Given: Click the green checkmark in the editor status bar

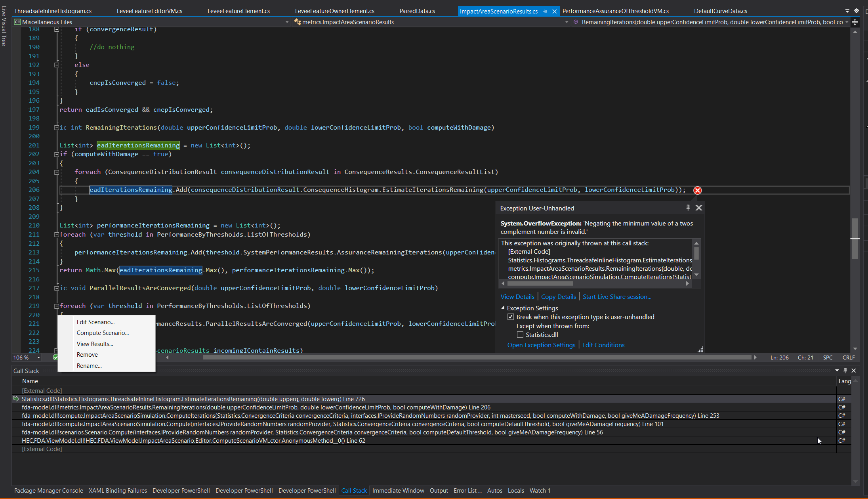Looking at the screenshot, I should click(x=56, y=357).
